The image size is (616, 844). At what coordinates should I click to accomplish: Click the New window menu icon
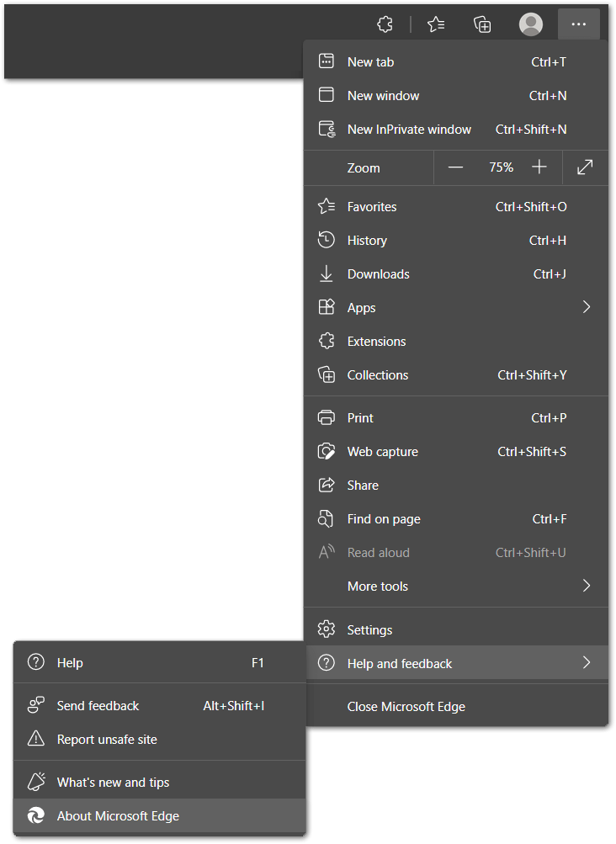coord(327,95)
